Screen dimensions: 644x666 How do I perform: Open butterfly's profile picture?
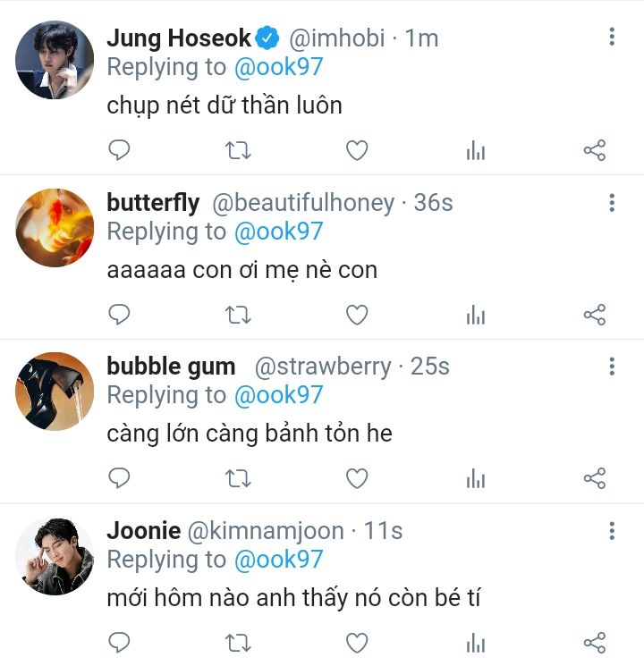(55, 227)
